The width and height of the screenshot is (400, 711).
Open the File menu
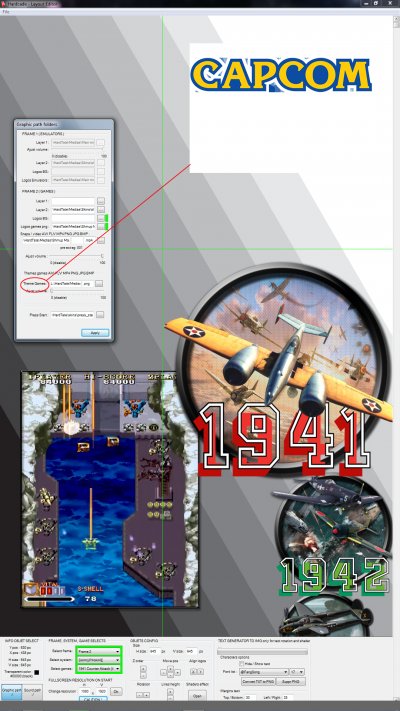[x=6, y=11]
